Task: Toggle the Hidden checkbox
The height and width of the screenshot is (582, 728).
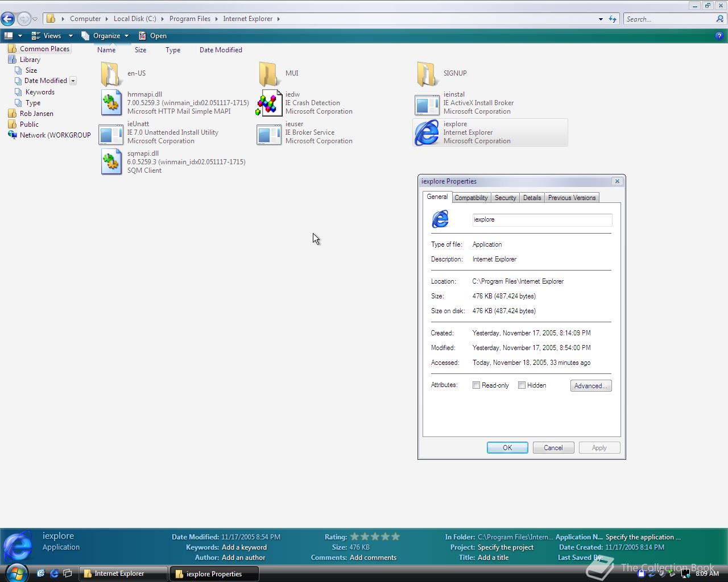Action: tap(522, 385)
